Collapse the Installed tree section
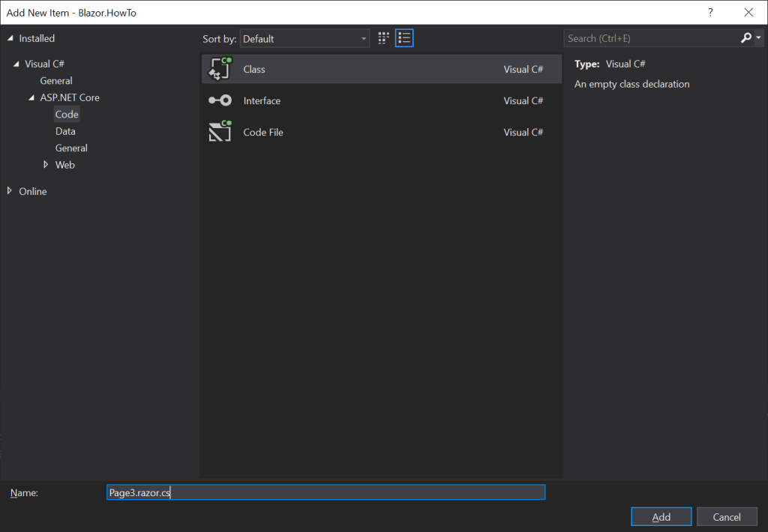 click(10, 38)
